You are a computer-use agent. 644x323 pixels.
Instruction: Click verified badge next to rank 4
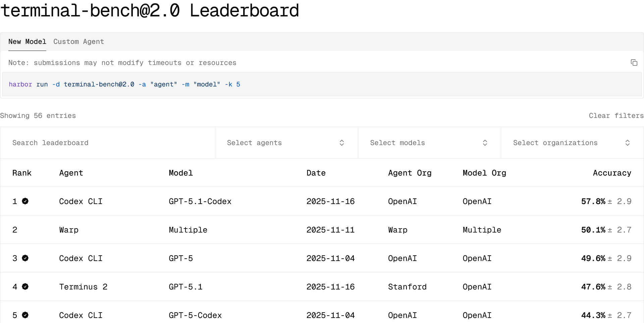25,286
